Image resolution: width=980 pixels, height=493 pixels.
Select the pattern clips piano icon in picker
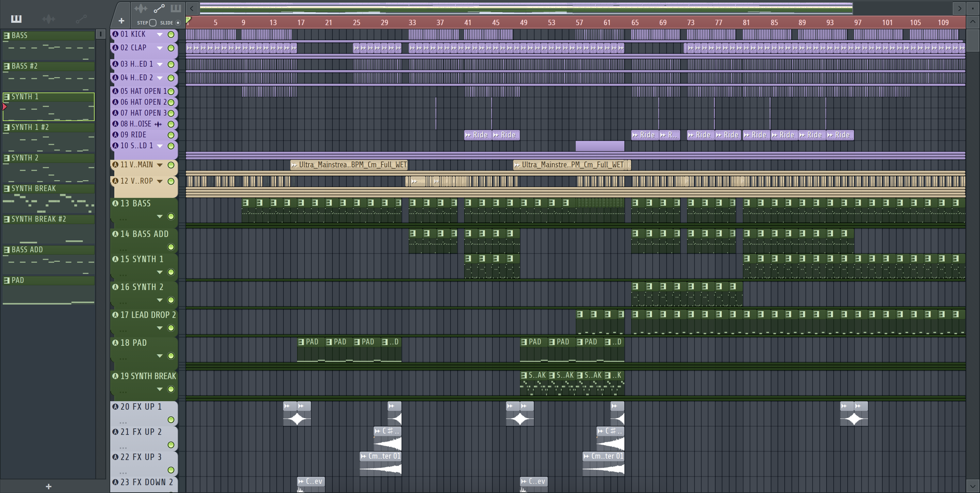(x=16, y=19)
